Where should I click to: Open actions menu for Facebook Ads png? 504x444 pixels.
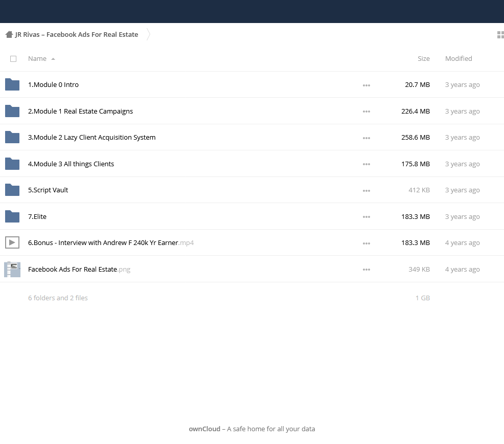pos(366,270)
